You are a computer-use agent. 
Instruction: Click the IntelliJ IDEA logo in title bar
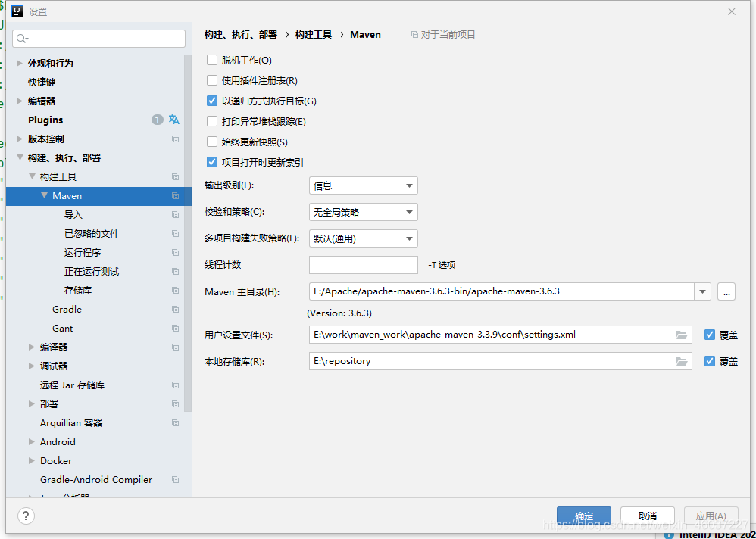[x=17, y=11]
